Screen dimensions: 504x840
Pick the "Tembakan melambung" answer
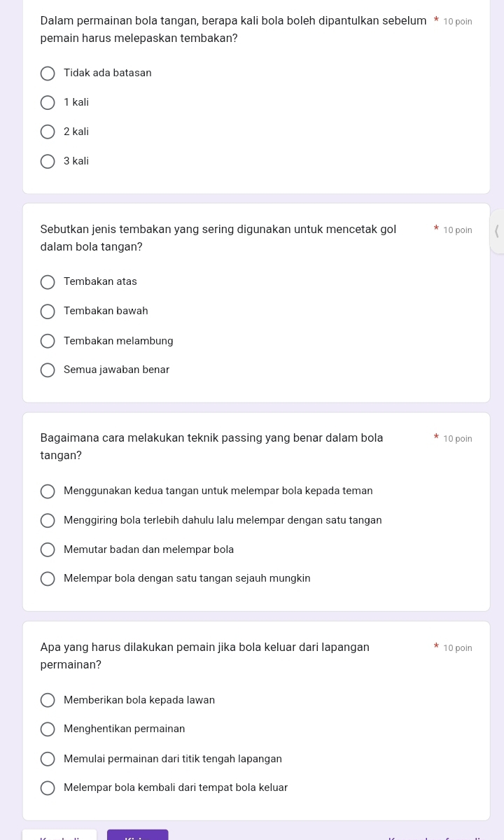[48, 342]
